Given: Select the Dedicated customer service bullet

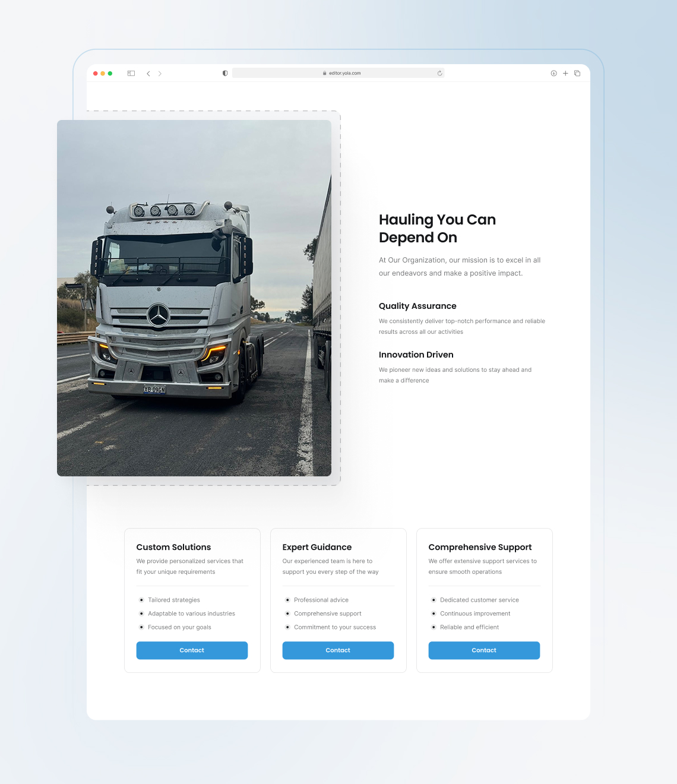Looking at the screenshot, I should click(479, 600).
